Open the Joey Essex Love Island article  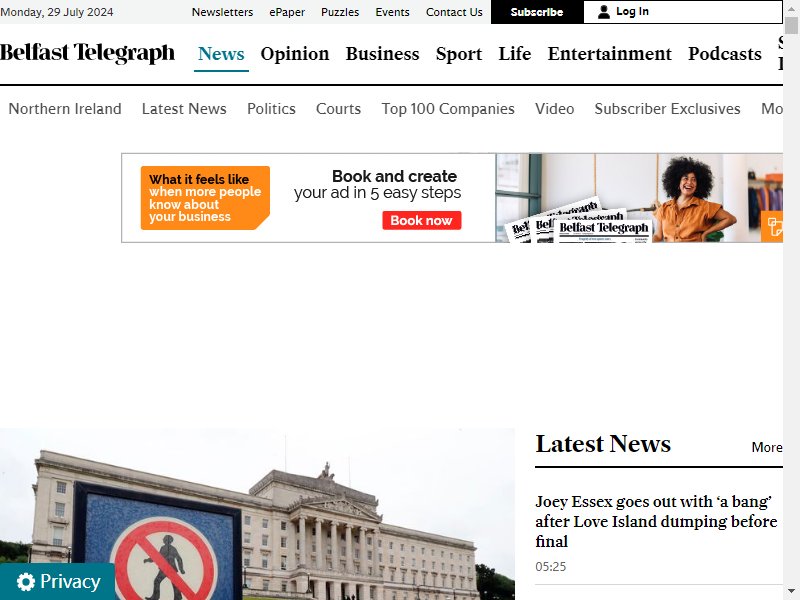(656, 521)
